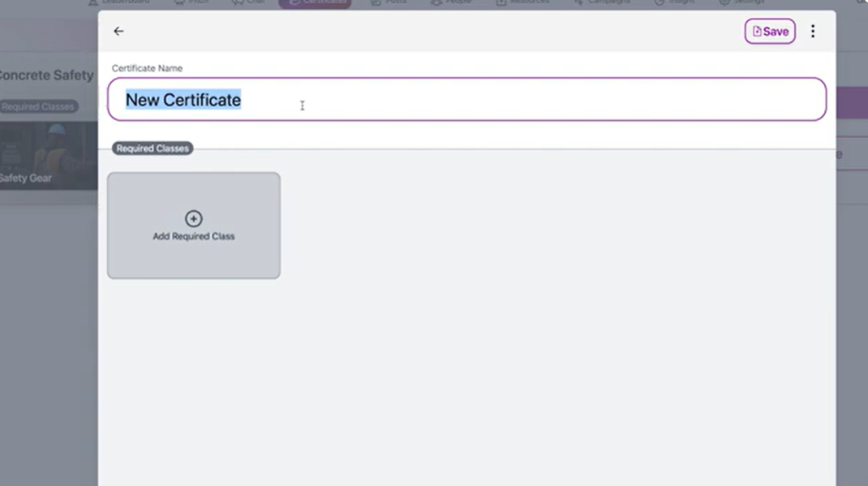Click the dimmed Required Classes pill under Concrete Safety
This screenshot has width=868, height=486.
(38, 106)
